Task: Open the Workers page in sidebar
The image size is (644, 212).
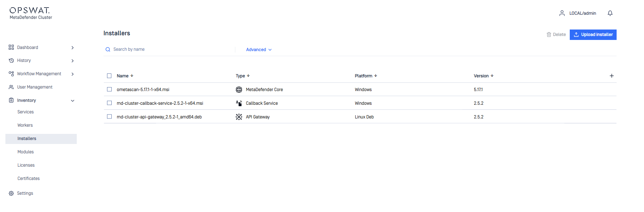Action: [25, 125]
